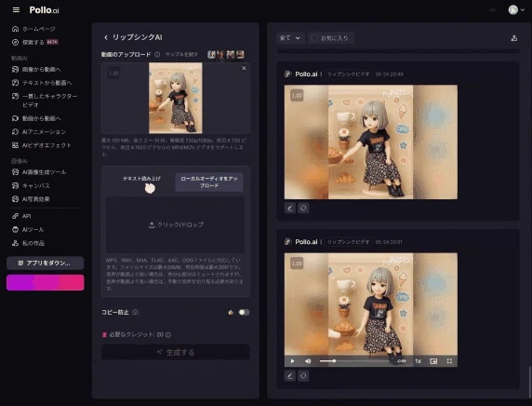Click アプリをダウン... download button
Screen dimensions: 532x406
[46, 264]
